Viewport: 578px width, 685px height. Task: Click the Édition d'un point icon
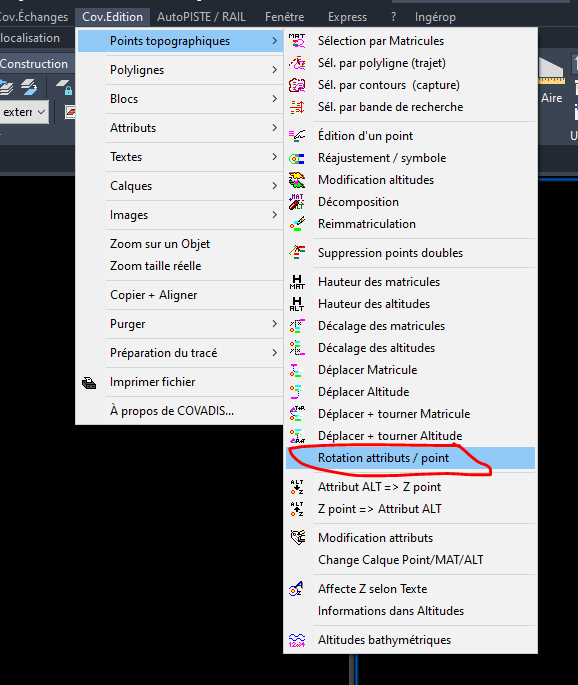tap(297, 136)
